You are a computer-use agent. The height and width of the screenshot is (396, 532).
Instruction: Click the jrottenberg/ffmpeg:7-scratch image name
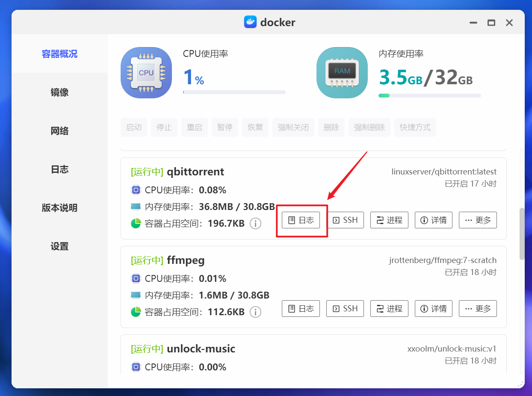coord(443,260)
